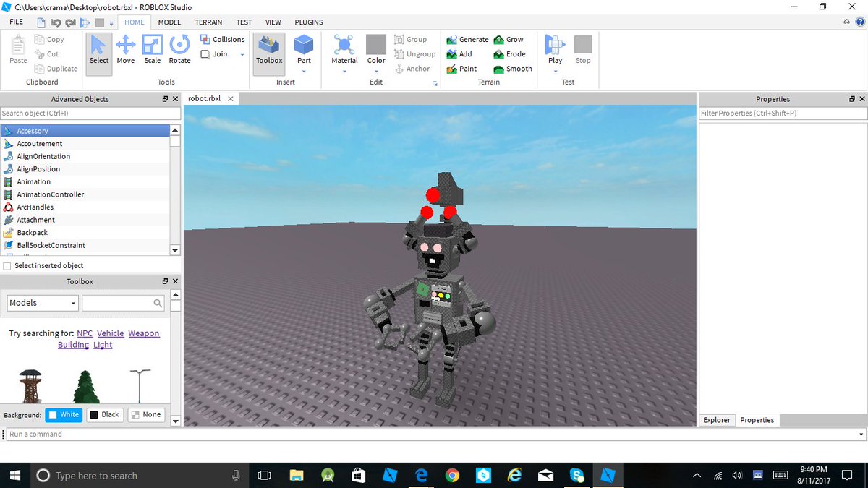Open Google Chrome from the taskbar

(452, 475)
